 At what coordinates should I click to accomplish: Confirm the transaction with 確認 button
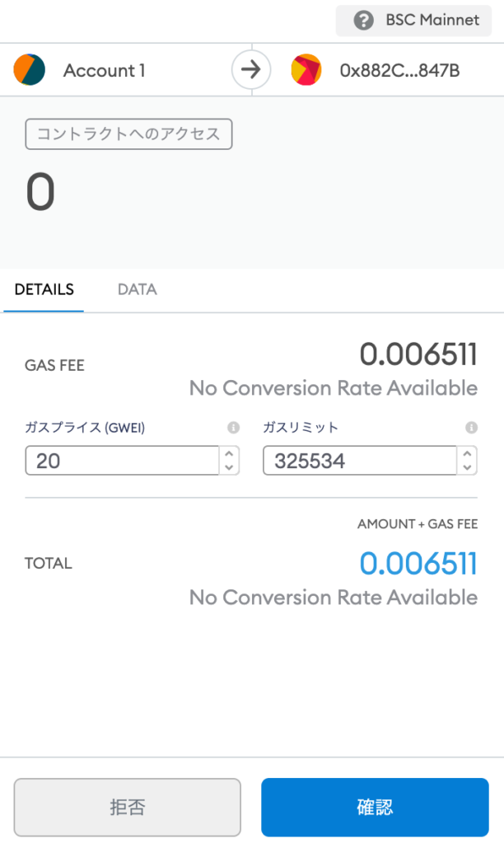click(x=375, y=807)
